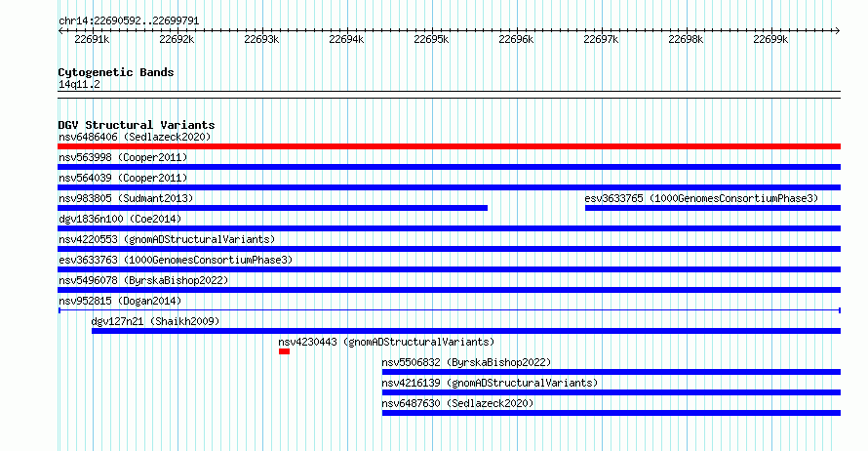Select the small red nsv4230443 bar
Screen dimensions: 868x451
[284, 351]
